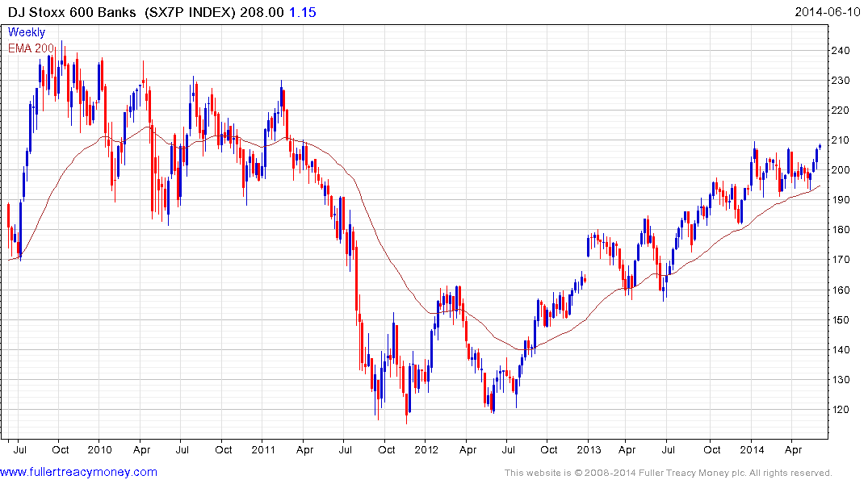Click the 208.00 last price value
The width and height of the screenshot is (868, 484).
[x=262, y=12]
